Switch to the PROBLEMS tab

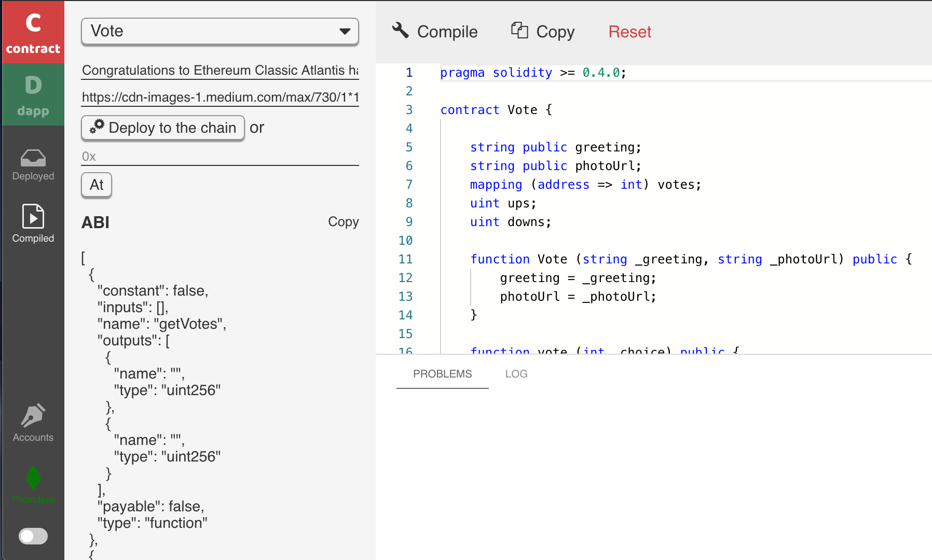click(442, 374)
